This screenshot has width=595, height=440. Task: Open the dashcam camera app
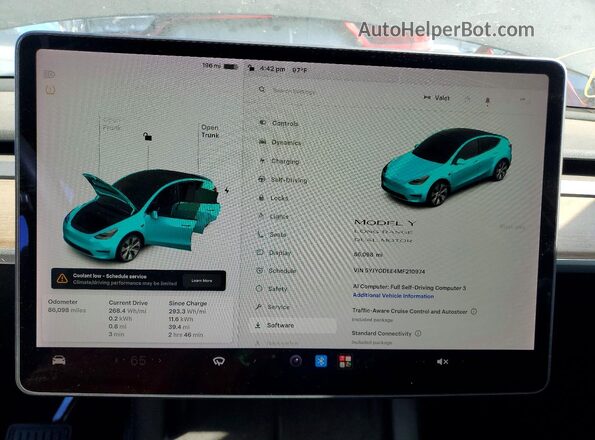[296, 361]
